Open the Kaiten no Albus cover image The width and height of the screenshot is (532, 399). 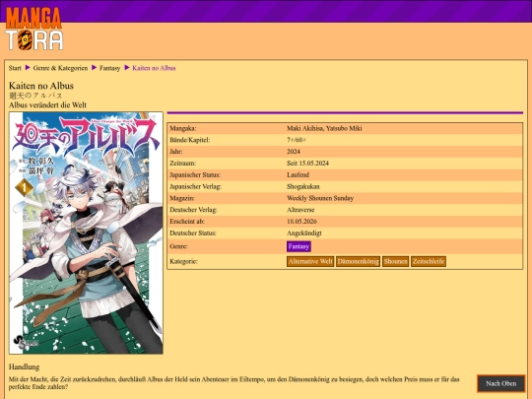pos(86,233)
